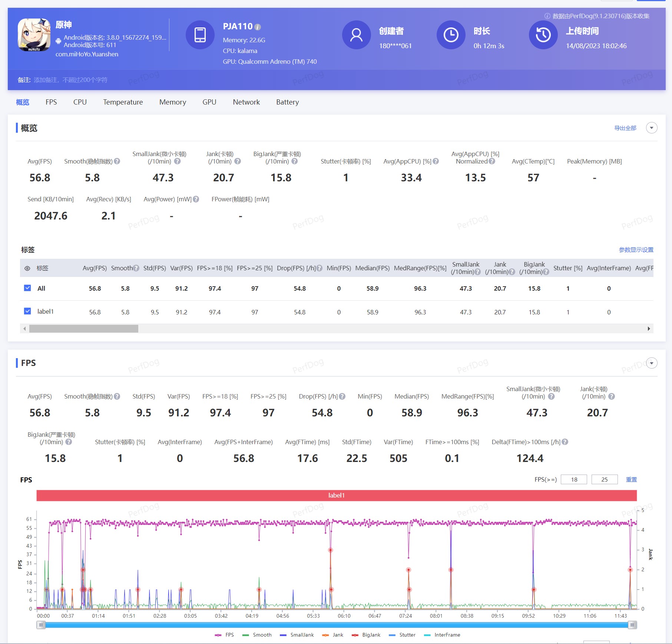672x644 pixels.
Task: Click the table scroll right arrow
Action: 649,328
